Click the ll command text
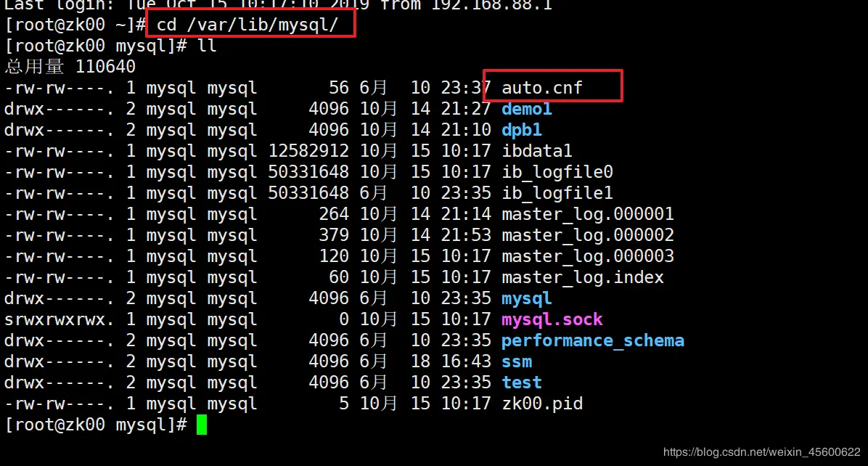868x466 pixels. click(207, 46)
